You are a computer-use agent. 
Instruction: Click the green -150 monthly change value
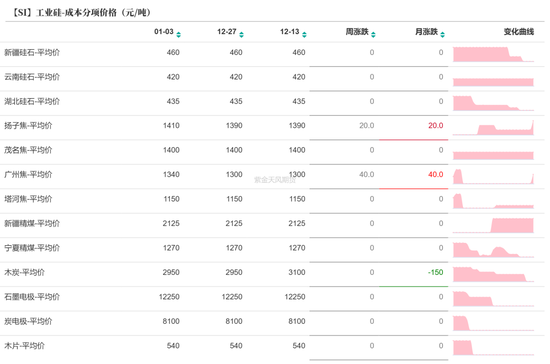435,272
